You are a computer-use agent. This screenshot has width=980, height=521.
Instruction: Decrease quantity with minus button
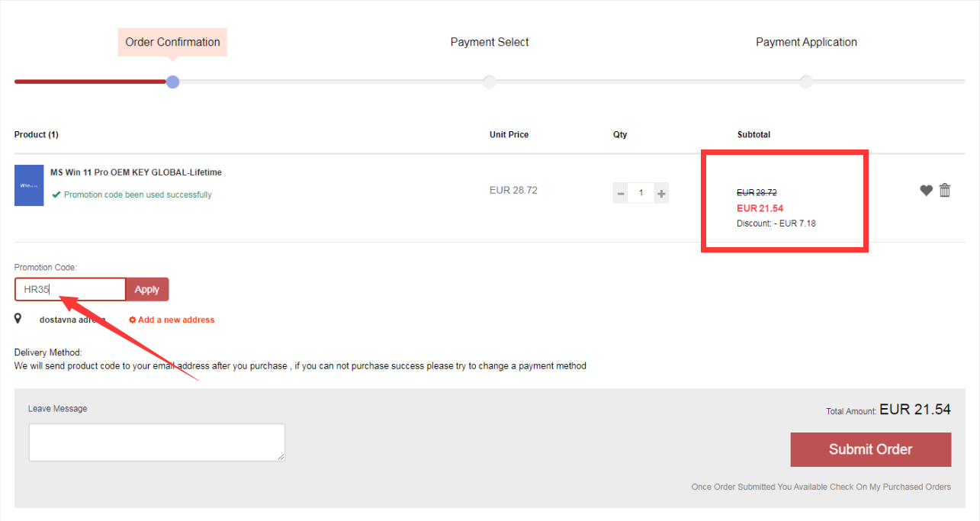click(621, 193)
